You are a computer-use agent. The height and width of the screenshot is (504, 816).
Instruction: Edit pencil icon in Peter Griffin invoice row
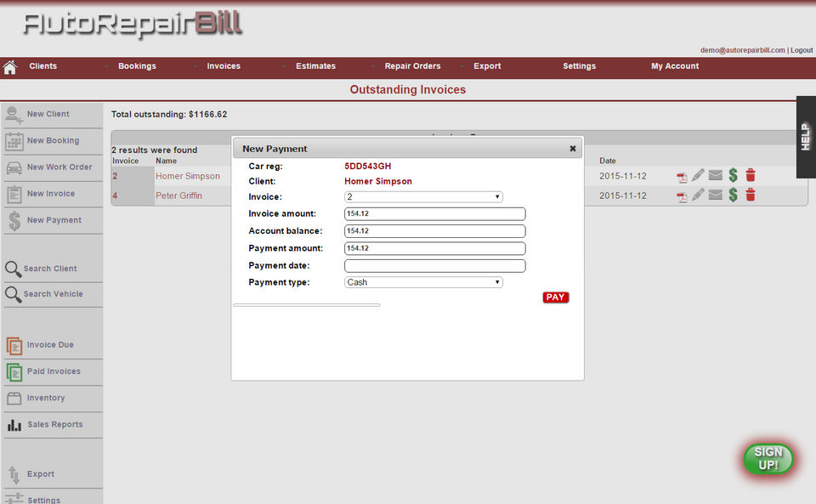tap(698, 195)
